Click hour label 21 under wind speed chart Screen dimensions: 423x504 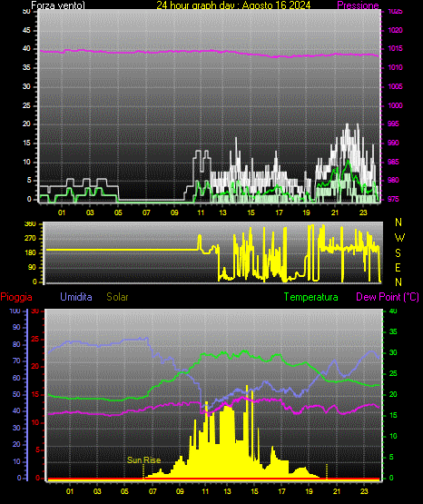coord(335,212)
